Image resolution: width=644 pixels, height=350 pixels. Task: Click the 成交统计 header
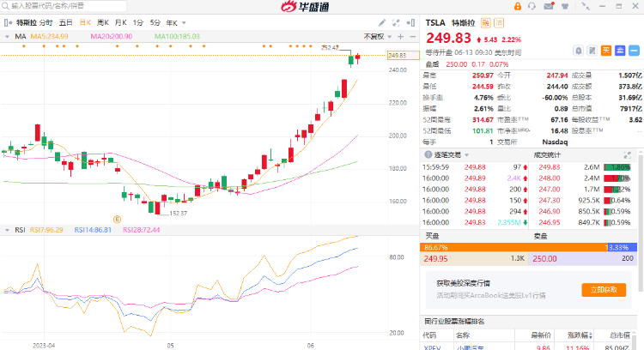[x=547, y=155]
